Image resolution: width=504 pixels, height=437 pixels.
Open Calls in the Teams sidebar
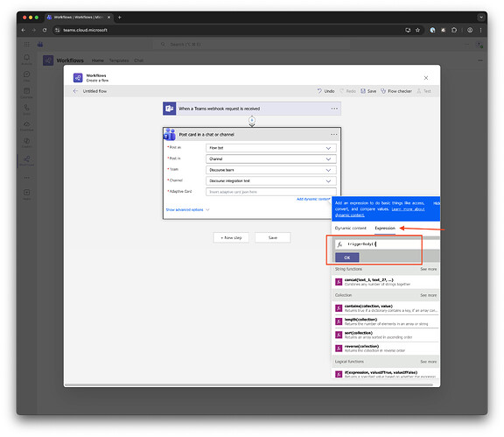tap(26, 109)
